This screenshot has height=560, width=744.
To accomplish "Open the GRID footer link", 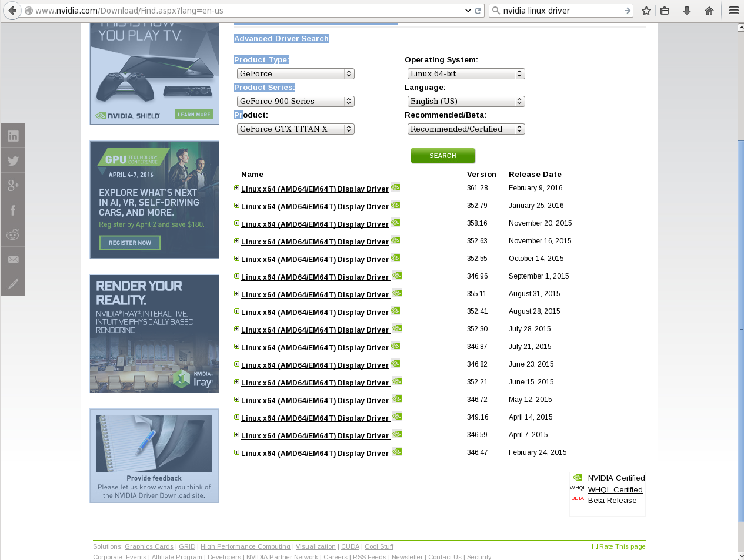I will tap(187, 546).
